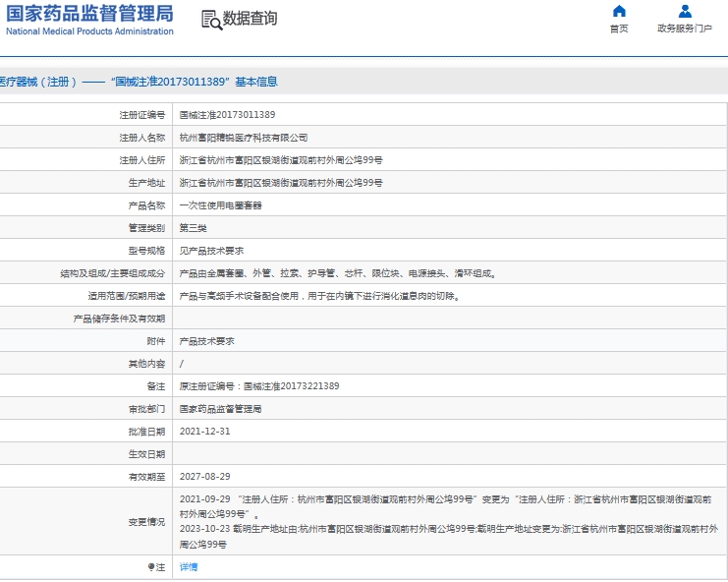Viewport: 728px width, 582px height.
Task: Select expiry date 2027-08-29
Action: pos(204,477)
